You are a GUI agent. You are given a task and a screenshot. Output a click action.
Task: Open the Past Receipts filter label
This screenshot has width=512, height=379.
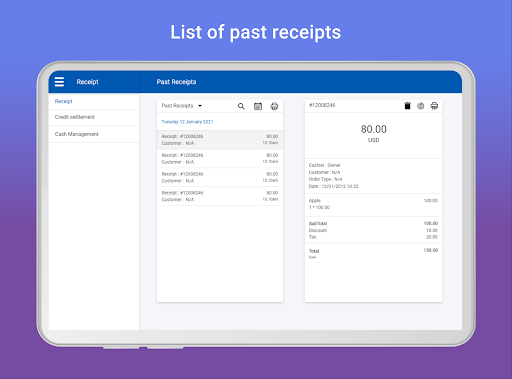pyautogui.click(x=177, y=106)
